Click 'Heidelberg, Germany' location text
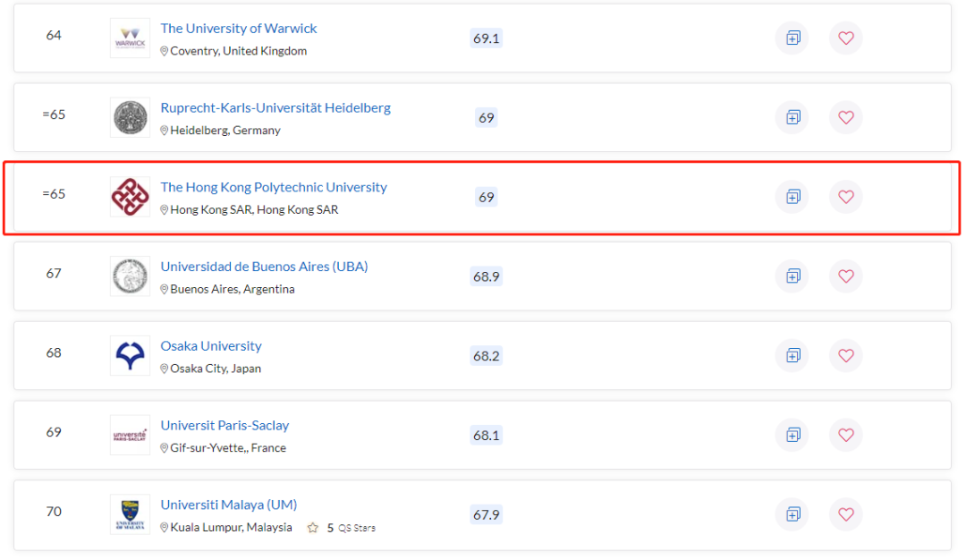 click(225, 131)
